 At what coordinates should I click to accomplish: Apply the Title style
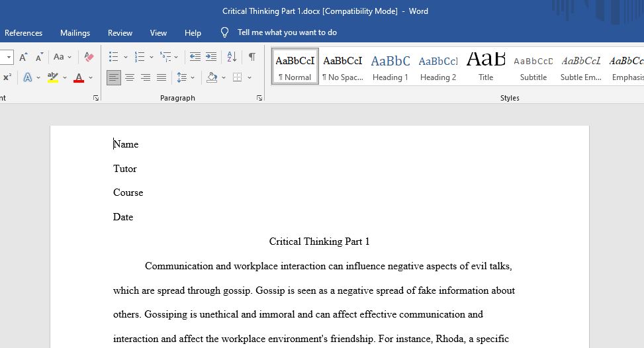click(485, 66)
